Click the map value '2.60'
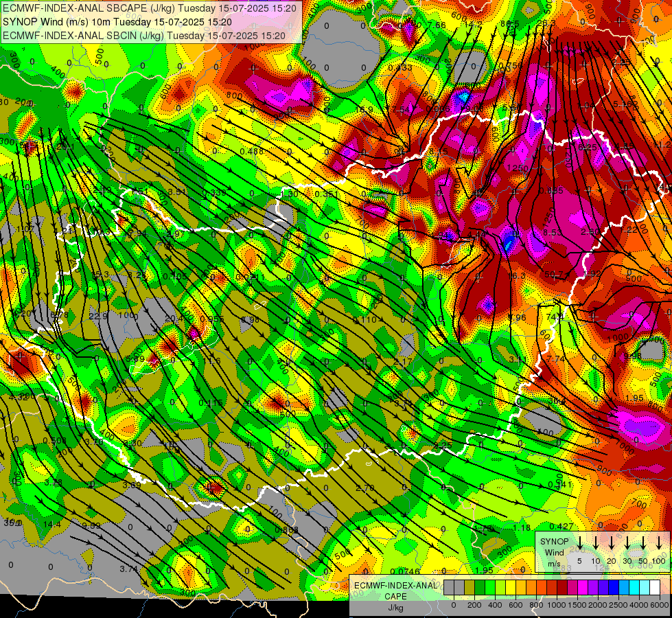This screenshot has width=672, height=618. 590,231
